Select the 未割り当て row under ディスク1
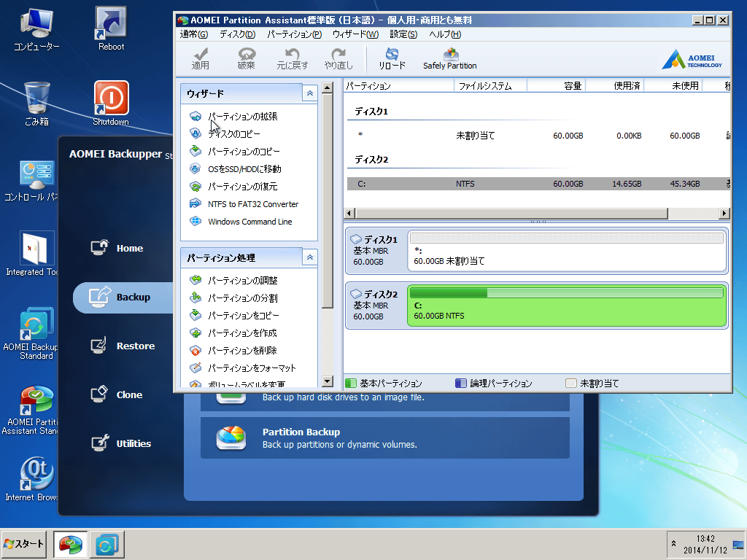This screenshot has height=560, width=747. point(538,136)
